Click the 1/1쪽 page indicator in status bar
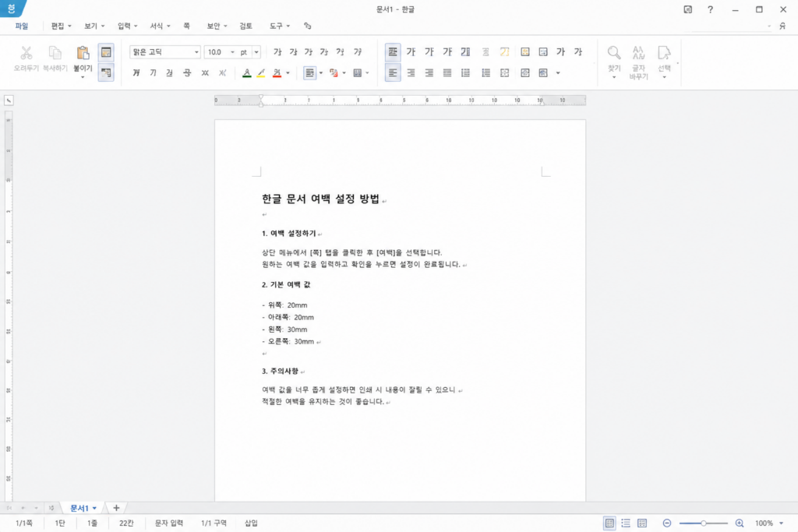798x532 pixels. (24, 523)
